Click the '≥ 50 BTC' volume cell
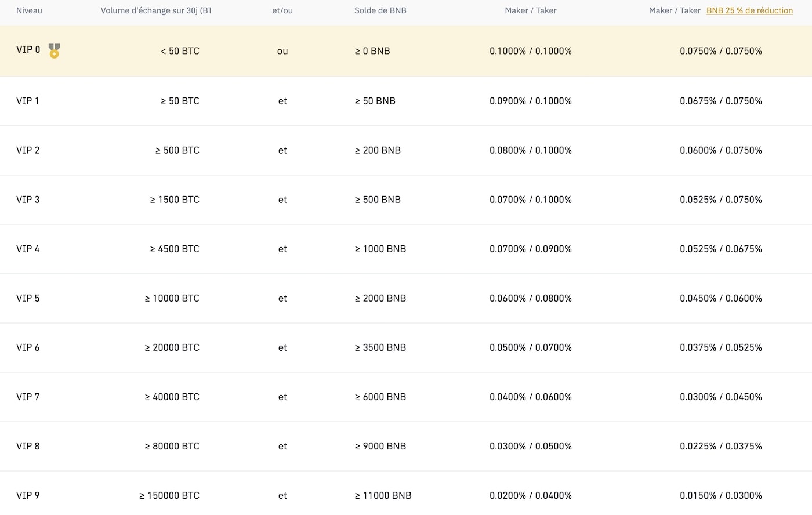 tap(180, 101)
